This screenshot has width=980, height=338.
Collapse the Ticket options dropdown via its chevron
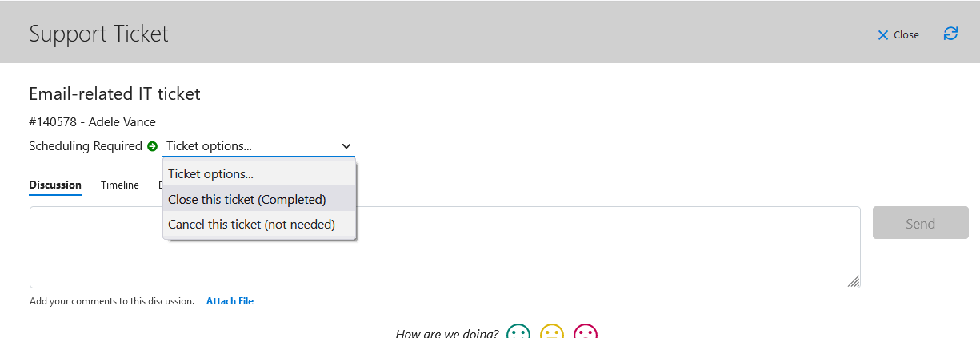point(346,146)
